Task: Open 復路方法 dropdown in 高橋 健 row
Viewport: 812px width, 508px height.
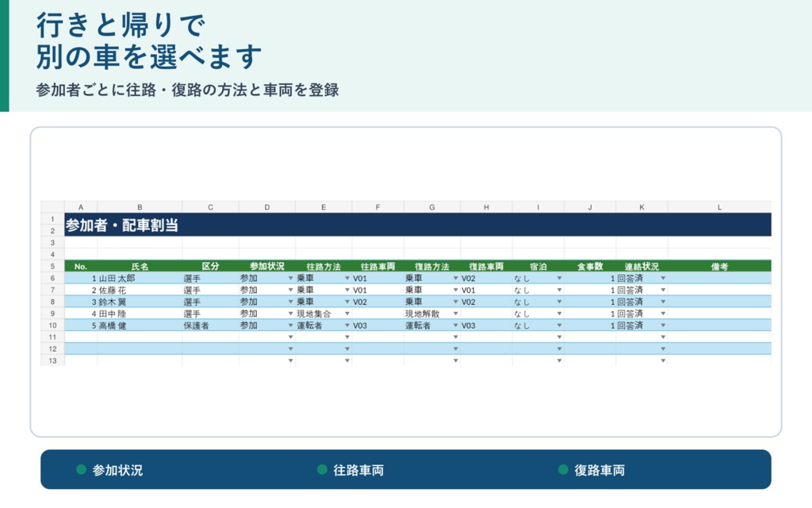Action: click(x=456, y=325)
